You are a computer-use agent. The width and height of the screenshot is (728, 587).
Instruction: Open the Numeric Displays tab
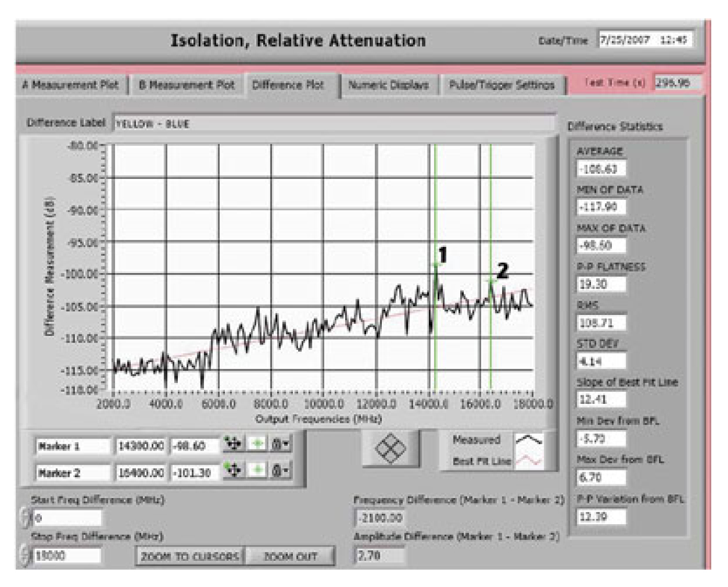(x=388, y=85)
